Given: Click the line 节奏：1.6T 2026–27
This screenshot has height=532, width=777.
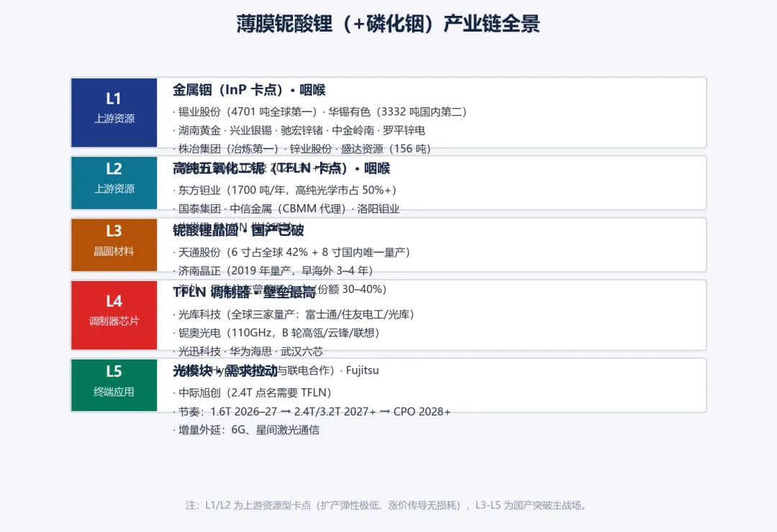Looking at the screenshot, I should click(312, 412).
